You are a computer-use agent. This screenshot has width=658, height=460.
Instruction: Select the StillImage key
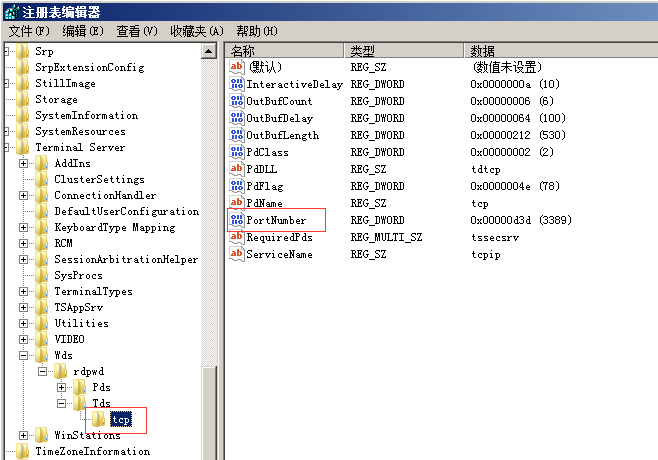(65, 83)
